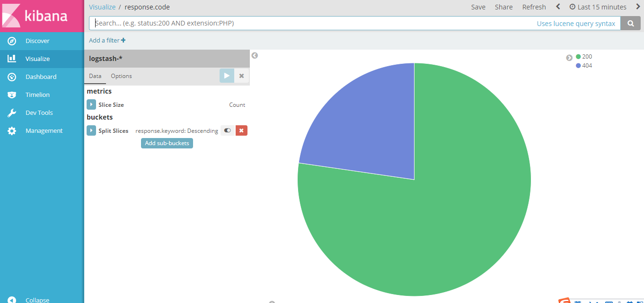Toggle the legend visibility arrow
This screenshot has width=644, height=303.
pos(569,58)
